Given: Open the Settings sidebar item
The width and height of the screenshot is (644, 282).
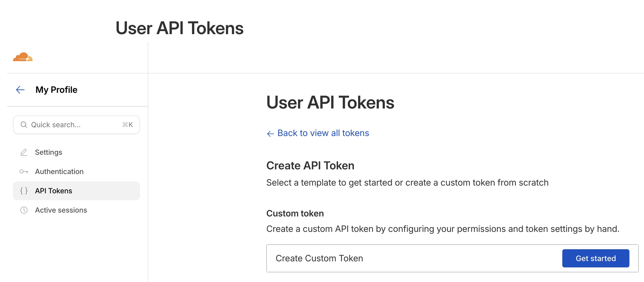Looking at the screenshot, I should pos(48,152).
